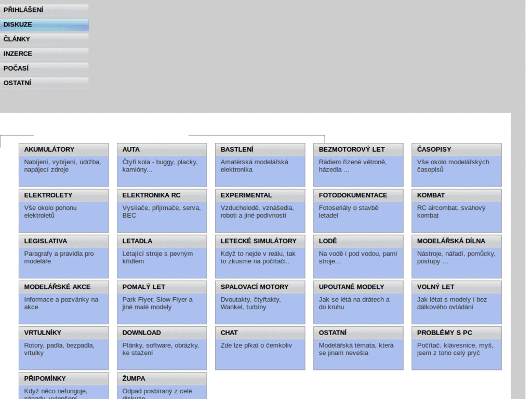Click 'Dvoutakty, čtyřtakty, Wankel, turbíny' text
Image resolution: width=532 pixels, height=399 pixels.
coord(251,303)
